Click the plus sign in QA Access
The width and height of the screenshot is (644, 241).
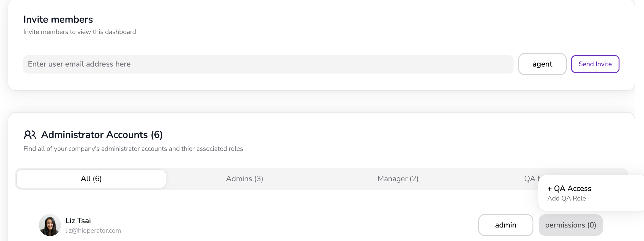click(x=550, y=189)
